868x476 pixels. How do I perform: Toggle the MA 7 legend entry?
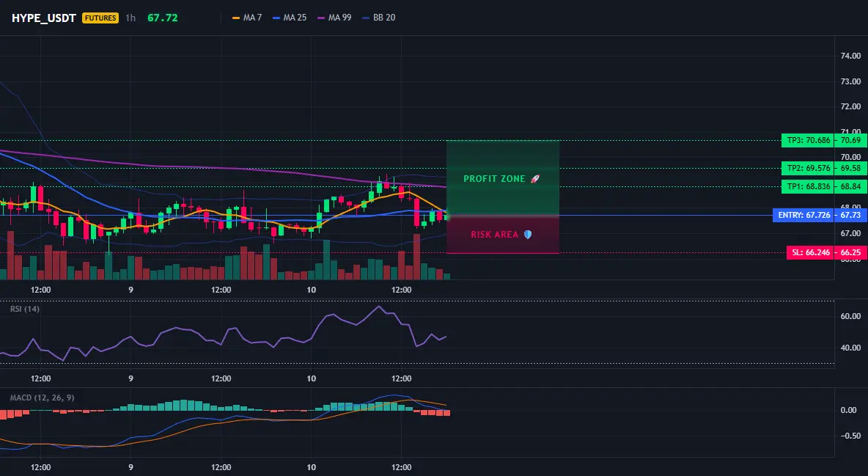[247, 18]
